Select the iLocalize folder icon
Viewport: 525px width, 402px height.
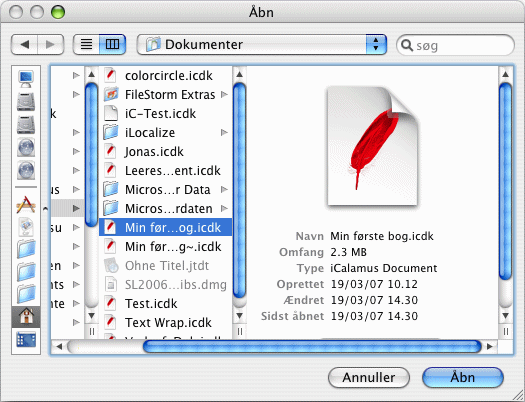[111, 133]
